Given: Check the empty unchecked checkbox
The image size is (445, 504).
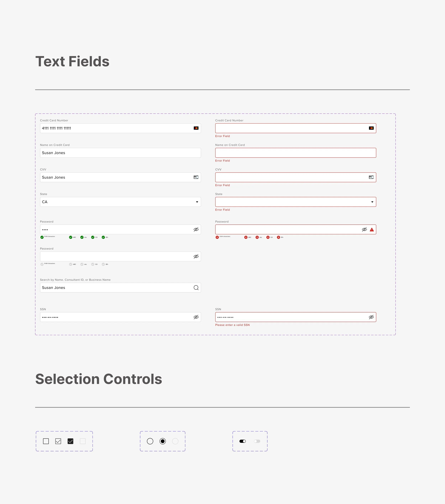Looking at the screenshot, I should coord(46,441).
